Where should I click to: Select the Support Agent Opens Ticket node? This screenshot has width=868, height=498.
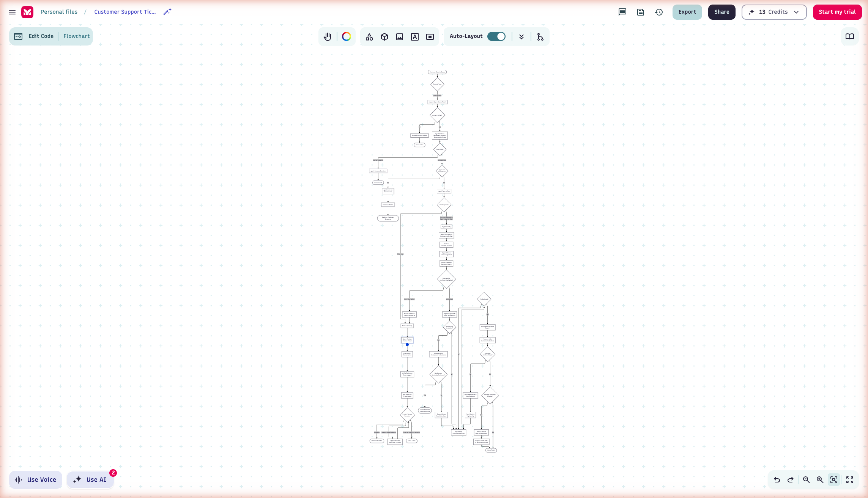tap(437, 102)
